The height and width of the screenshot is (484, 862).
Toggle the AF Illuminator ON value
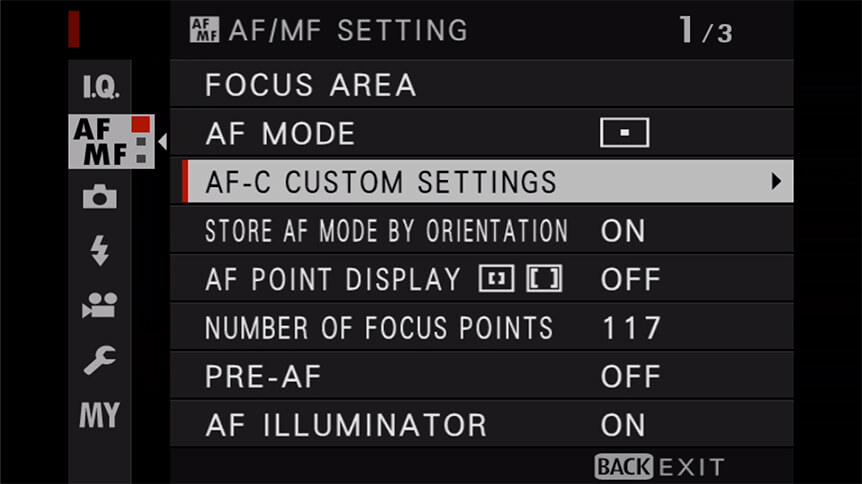[x=623, y=425]
